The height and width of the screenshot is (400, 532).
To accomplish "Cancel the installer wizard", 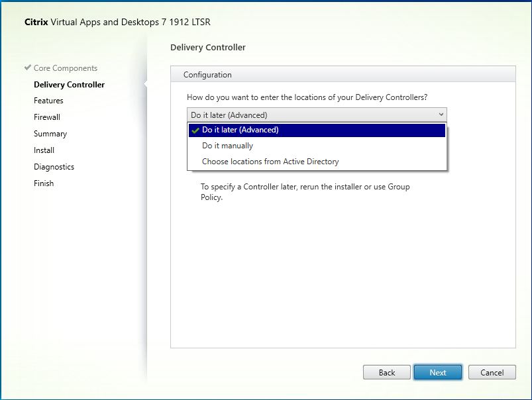I will (492, 372).
